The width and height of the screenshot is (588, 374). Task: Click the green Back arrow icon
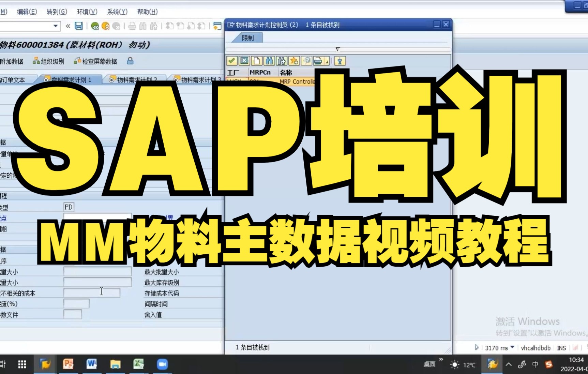(x=95, y=26)
